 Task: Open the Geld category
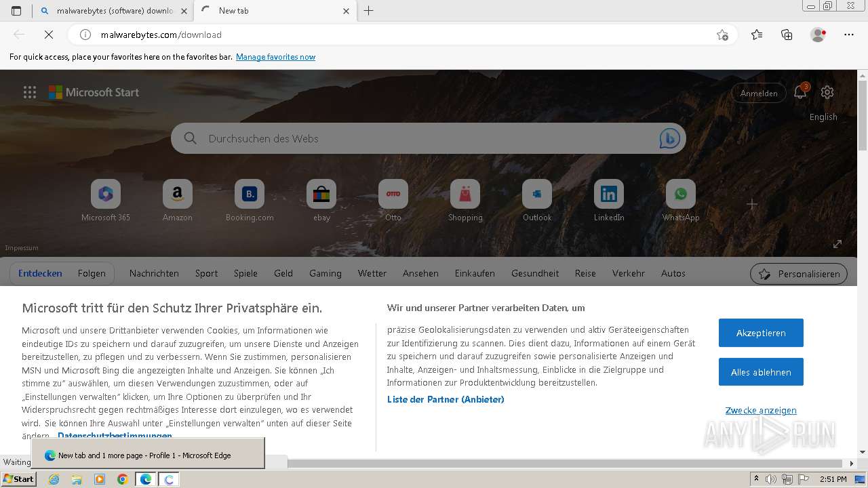point(283,273)
